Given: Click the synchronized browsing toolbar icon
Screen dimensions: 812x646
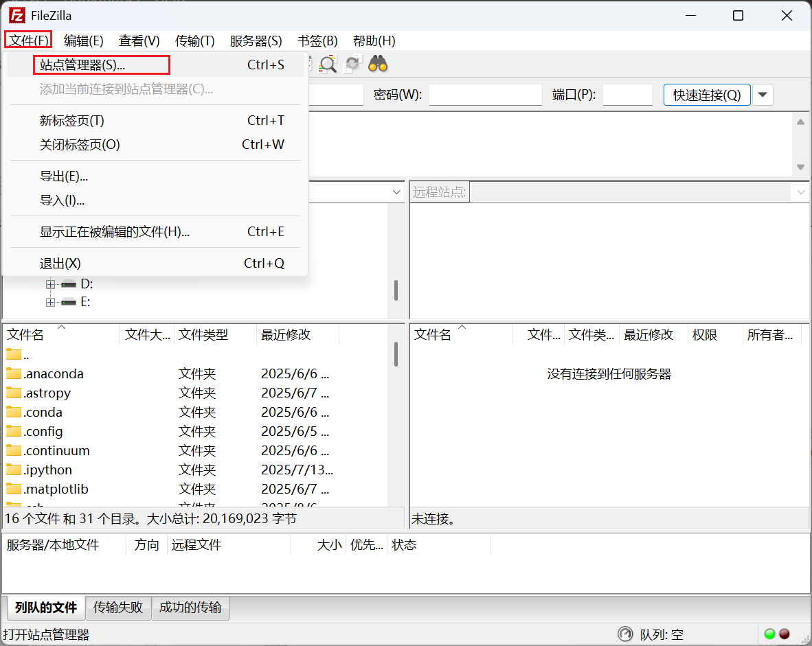Looking at the screenshot, I should pyautogui.click(x=352, y=64).
